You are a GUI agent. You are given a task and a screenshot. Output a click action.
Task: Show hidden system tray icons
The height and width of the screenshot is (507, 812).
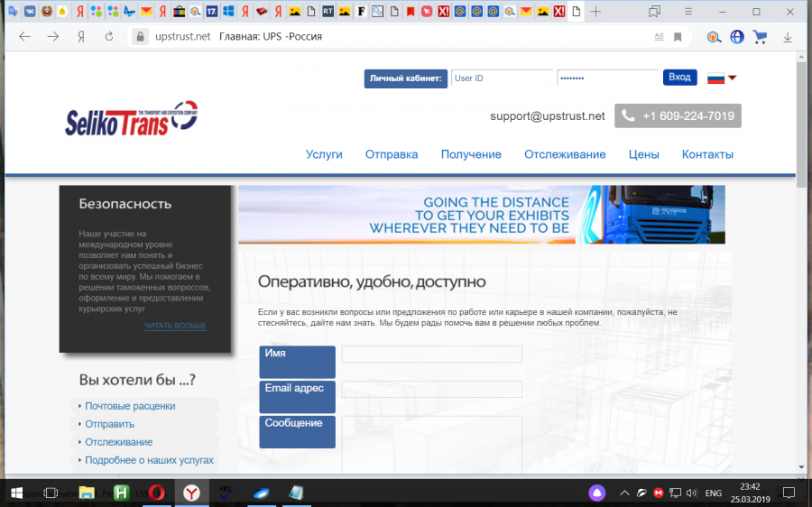[623, 493]
